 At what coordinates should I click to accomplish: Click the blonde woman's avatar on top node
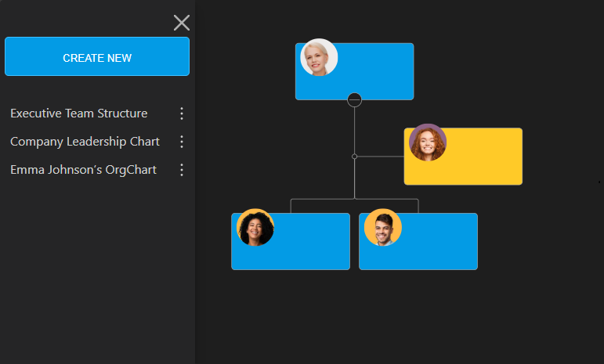pos(319,57)
